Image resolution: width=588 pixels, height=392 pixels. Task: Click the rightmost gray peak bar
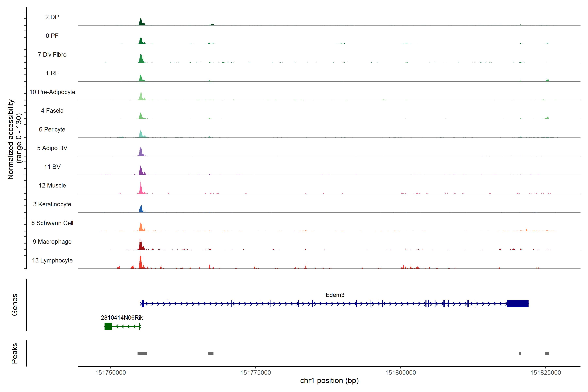tap(547, 353)
